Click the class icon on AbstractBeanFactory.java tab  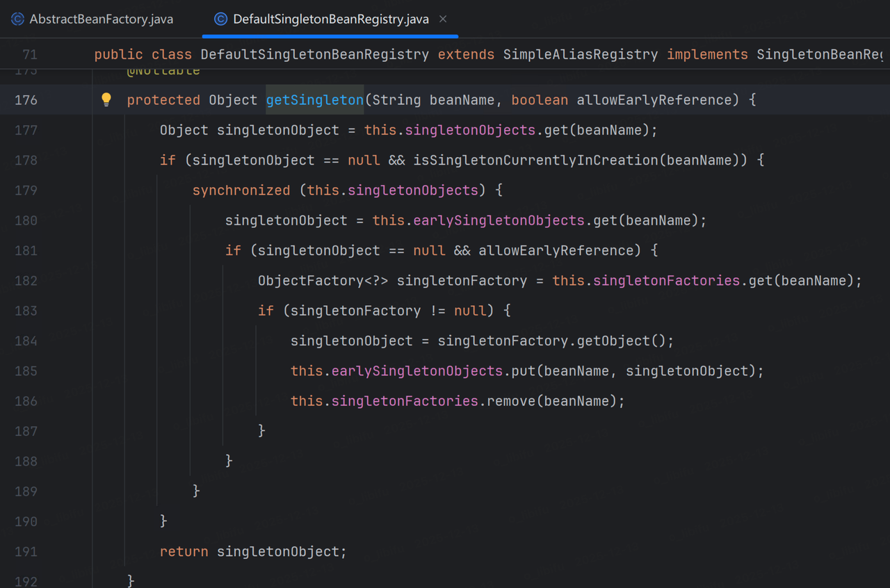[18, 19]
